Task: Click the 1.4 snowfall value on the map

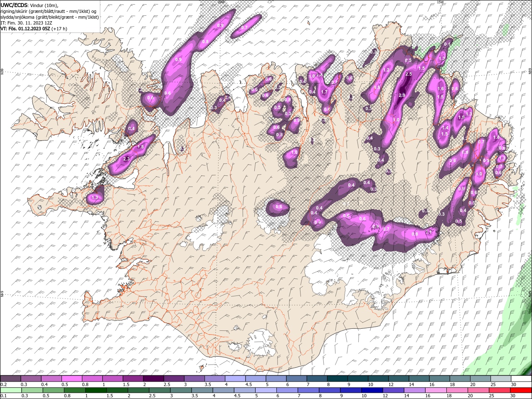Action: point(445,128)
